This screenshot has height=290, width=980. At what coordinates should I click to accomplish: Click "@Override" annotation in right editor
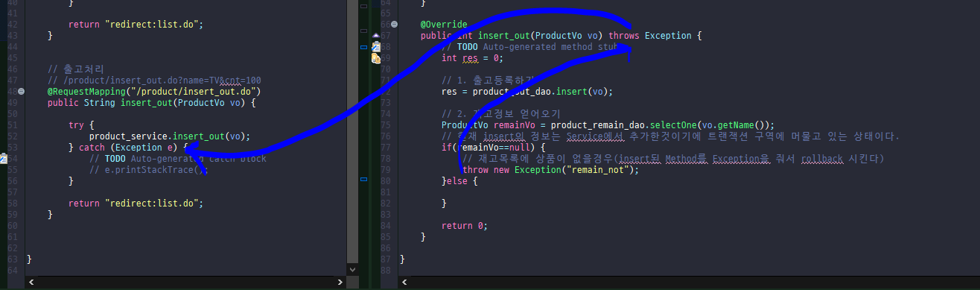pos(444,25)
